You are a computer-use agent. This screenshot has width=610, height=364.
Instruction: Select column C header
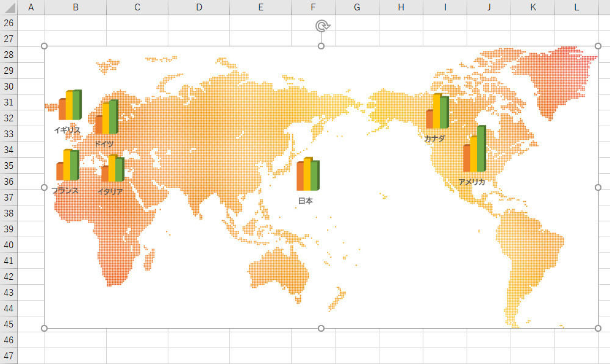pyautogui.click(x=137, y=7)
